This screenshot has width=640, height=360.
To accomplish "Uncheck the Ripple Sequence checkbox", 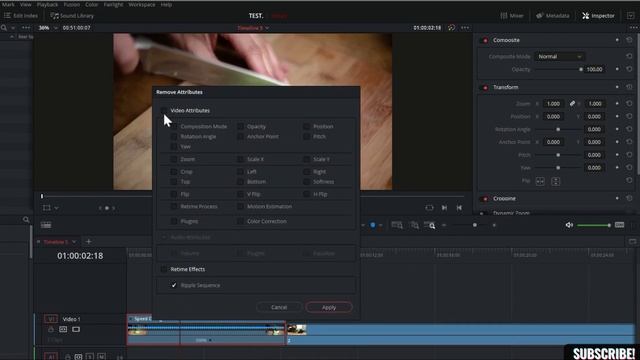I will coord(174,285).
